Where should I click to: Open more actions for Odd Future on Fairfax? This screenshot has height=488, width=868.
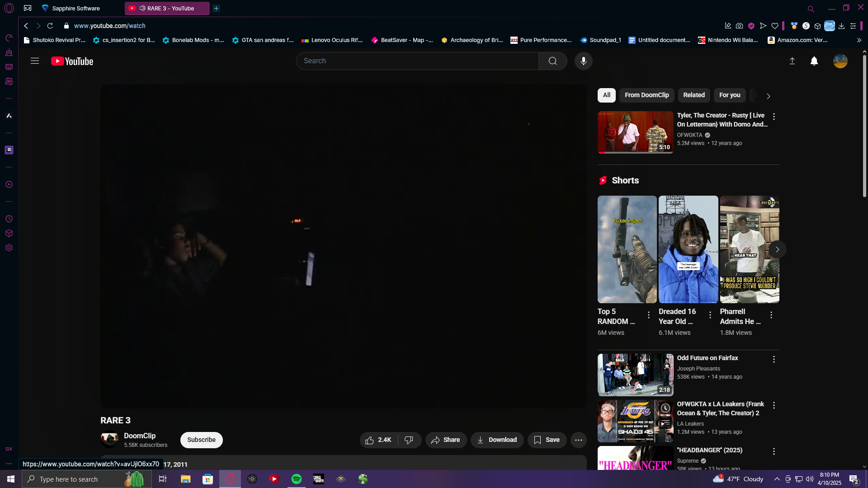click(774, 359)
